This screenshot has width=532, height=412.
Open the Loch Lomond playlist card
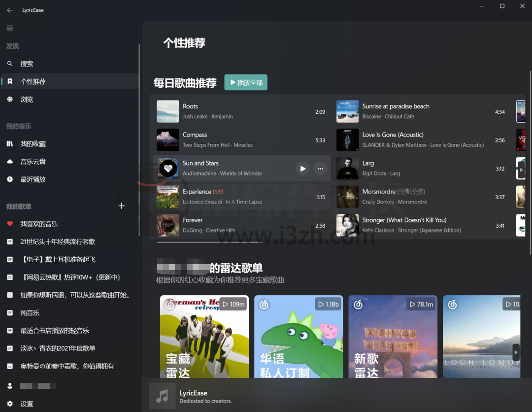(481, 336)
